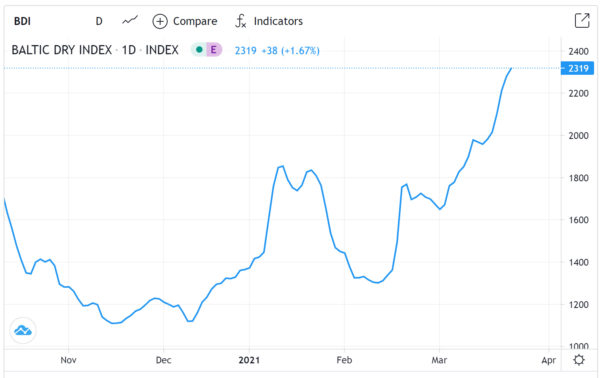
Task: Click the Dec date axis label
Action: 163,360
